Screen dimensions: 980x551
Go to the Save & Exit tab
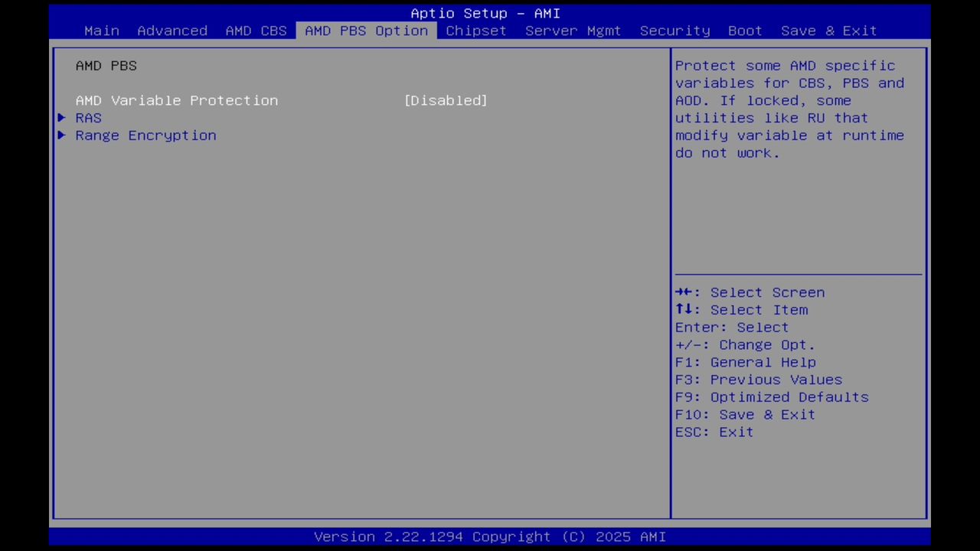828,31
